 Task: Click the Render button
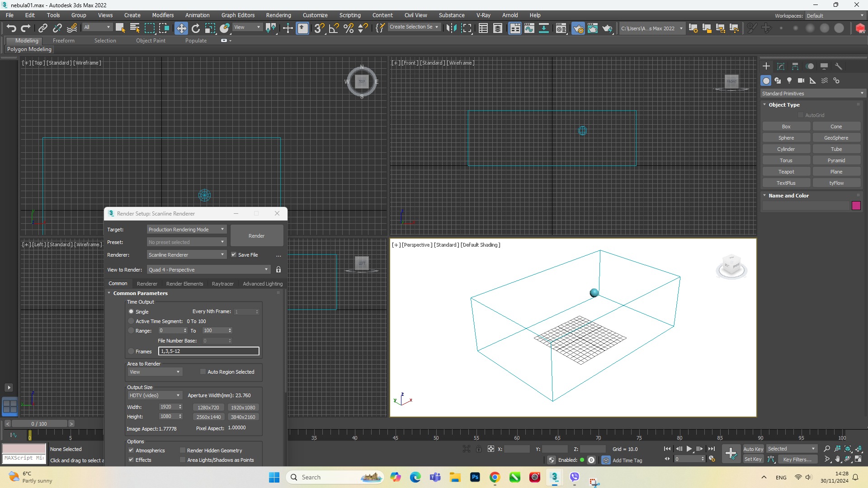coord(256,236)
